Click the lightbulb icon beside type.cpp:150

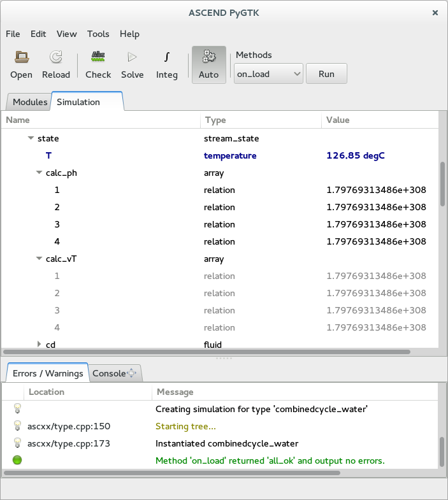tap(17, 426)
